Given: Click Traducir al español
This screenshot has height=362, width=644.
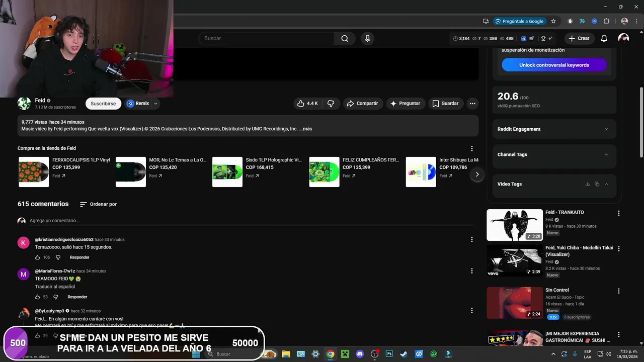Looking at the screenshot, I should coord(55,287).
